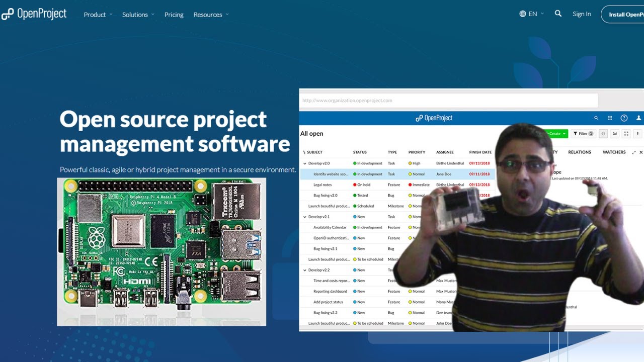Open the green Create dropdown button
644x362 pixels.
[x=557, y=134]
